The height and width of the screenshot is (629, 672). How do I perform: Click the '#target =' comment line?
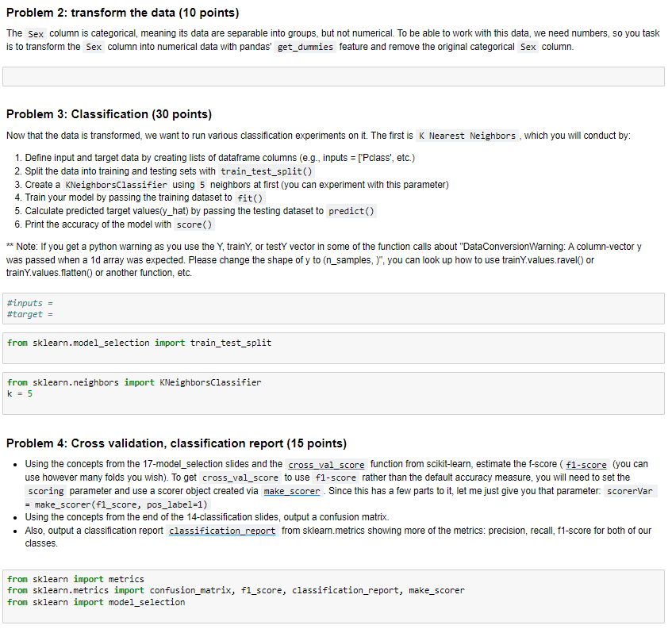[30, 314]
